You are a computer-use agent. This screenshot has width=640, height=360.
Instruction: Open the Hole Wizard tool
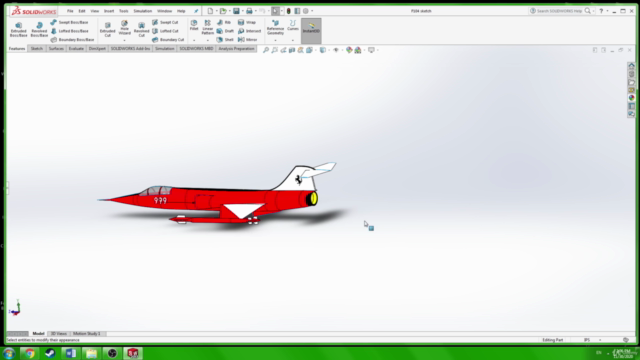coord(124,28)
